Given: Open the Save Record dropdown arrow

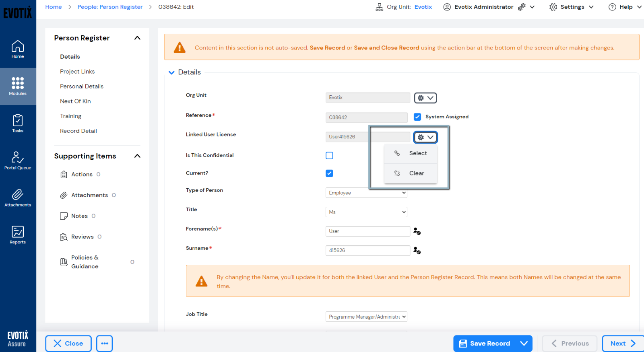Looking at the screenshot, I should pyautogui.click(x=524, y=344).
